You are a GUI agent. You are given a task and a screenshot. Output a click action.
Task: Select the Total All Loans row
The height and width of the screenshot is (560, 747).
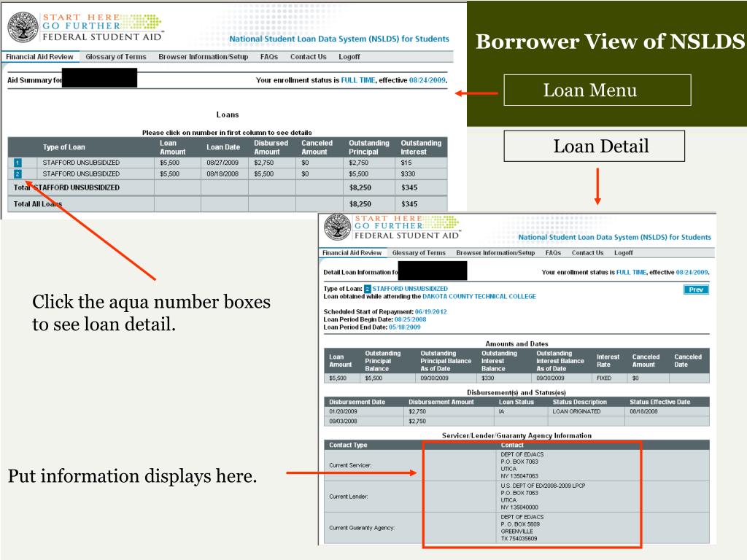(40, 204)
